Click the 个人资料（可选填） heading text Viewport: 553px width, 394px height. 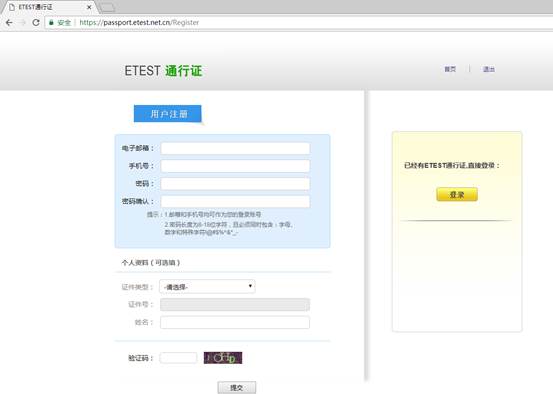[151, 263]
